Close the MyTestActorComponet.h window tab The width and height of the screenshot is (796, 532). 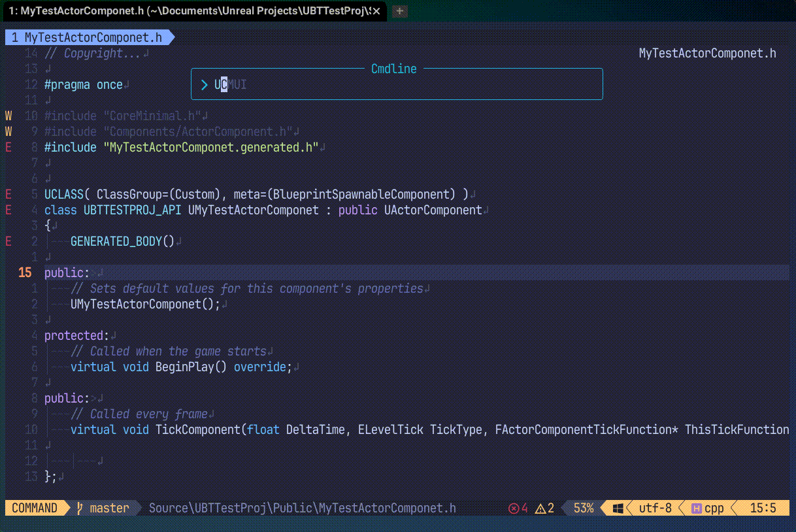tap(376, 11)
